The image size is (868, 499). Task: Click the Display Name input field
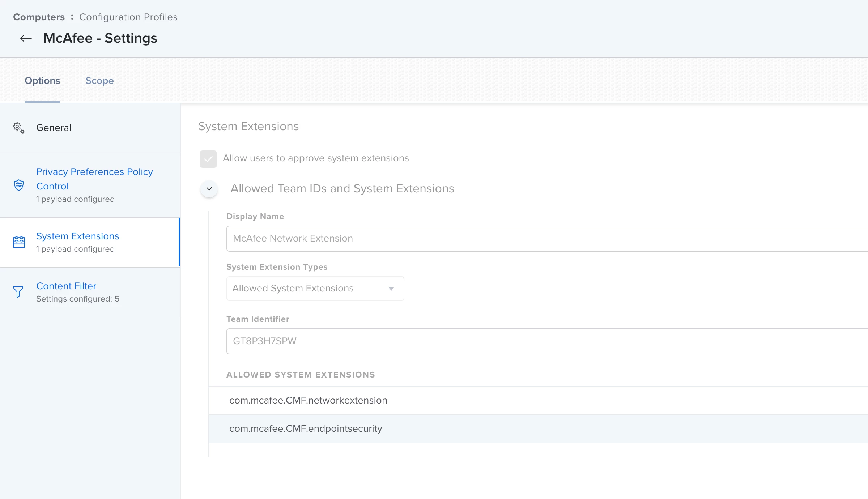[x=547, y=239]
